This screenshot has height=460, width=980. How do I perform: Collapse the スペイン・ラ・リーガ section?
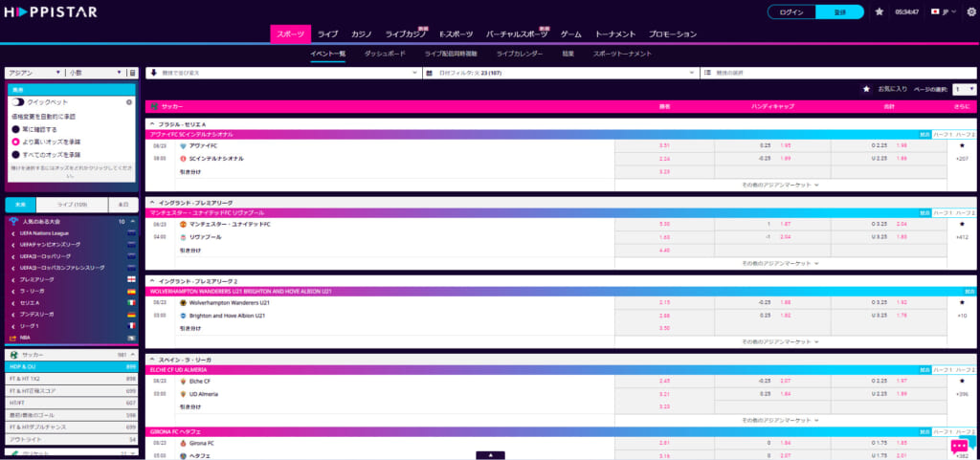(x=152, y=361)
